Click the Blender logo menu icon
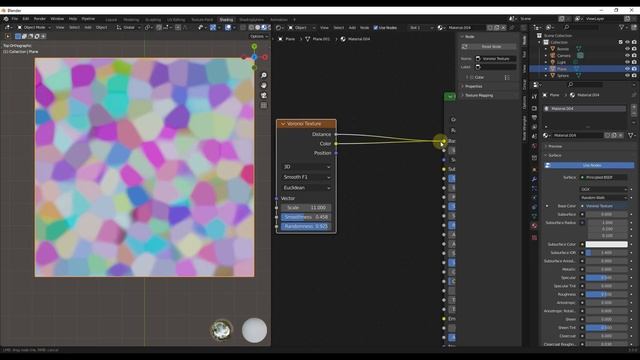640x360 pixels. tap(6, 19)
